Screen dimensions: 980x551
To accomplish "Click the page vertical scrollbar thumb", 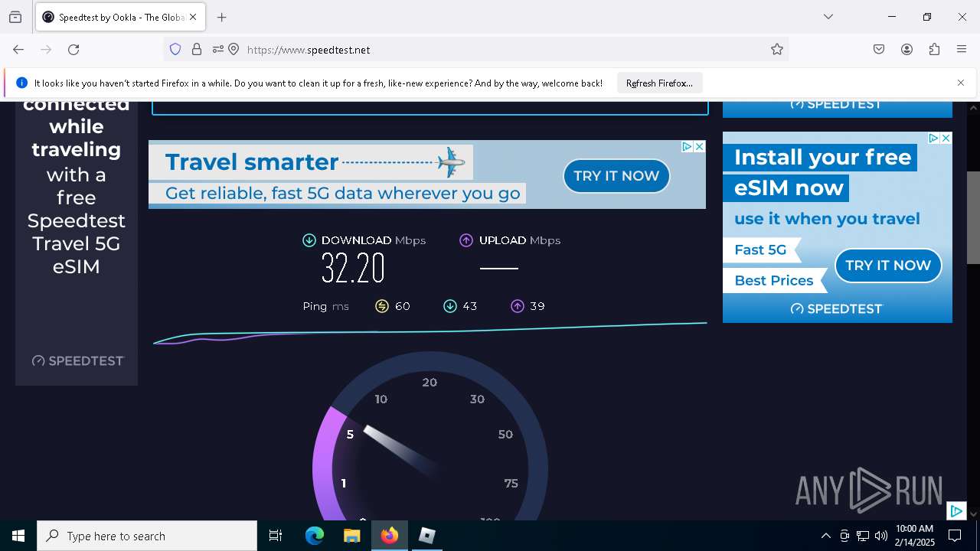I will tap(973, 218).
